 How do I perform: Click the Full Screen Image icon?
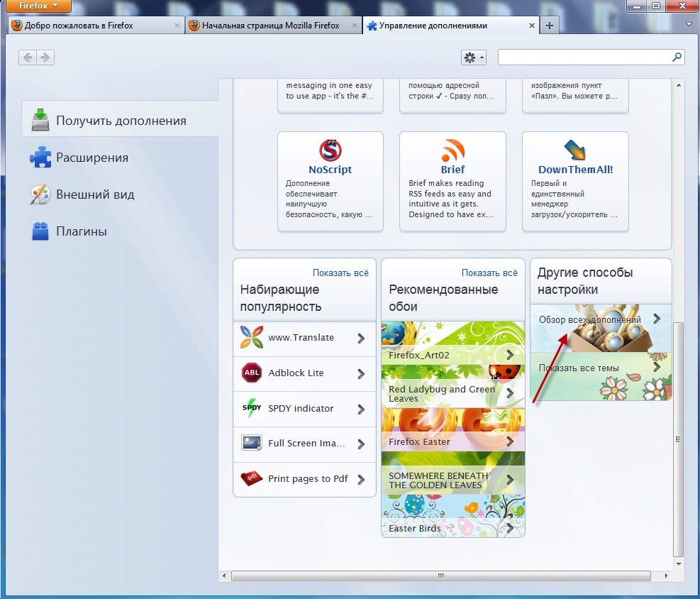(251, 443)
